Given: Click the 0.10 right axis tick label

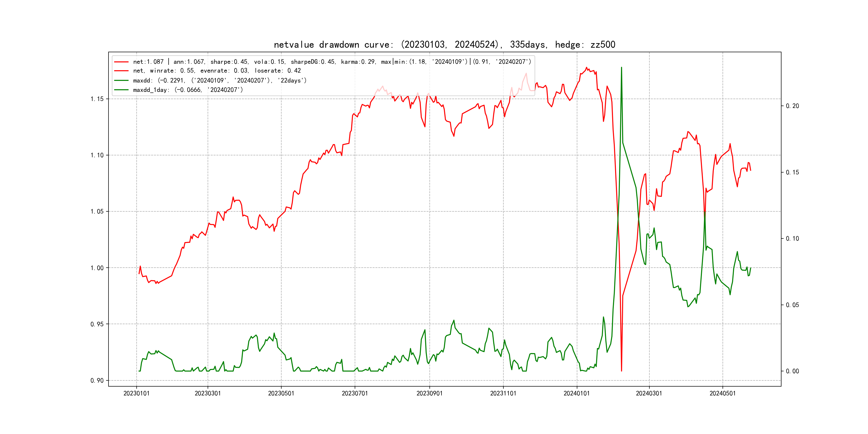Looking at the screenshot, I should [x=792, y=238].
